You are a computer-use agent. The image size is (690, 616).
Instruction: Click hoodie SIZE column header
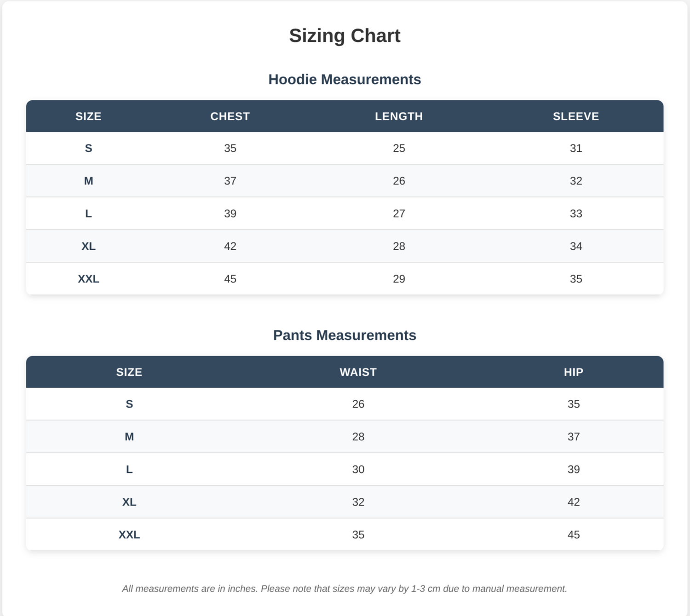88,116
